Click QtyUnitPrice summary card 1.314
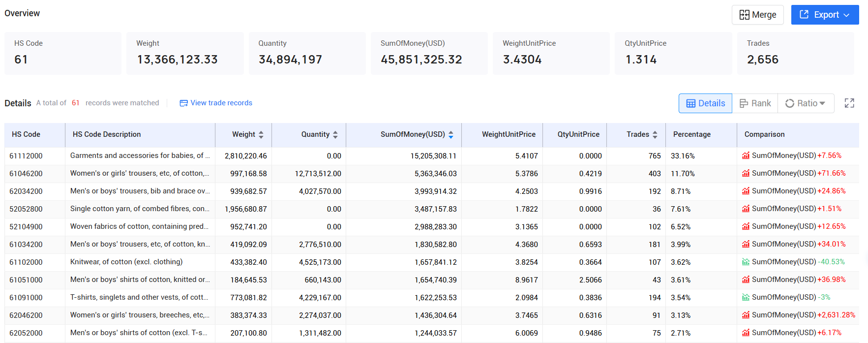Image resolution: width=868 pixels, height=343 pixels. 673,53
